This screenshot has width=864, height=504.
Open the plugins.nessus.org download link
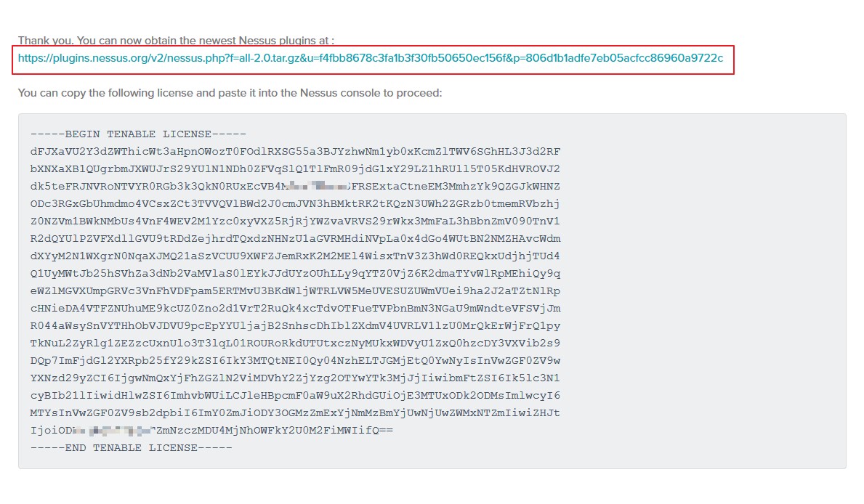click(x=371, y=58)
